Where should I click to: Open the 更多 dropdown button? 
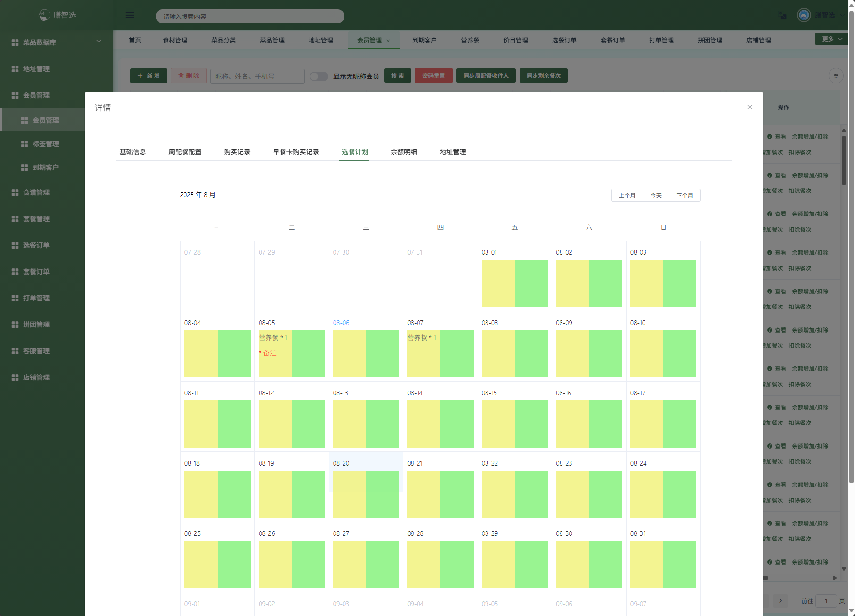[x=831, y=39]
